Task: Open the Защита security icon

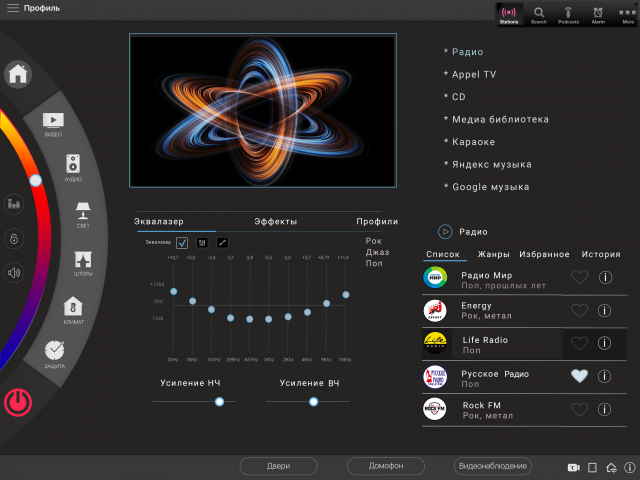Action: (x=55, y=350)
